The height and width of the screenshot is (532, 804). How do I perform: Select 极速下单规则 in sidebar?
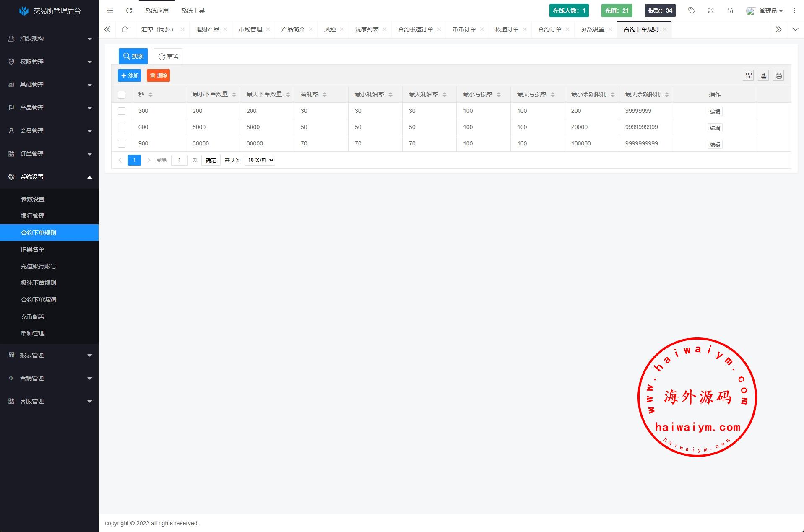point(39,283)
